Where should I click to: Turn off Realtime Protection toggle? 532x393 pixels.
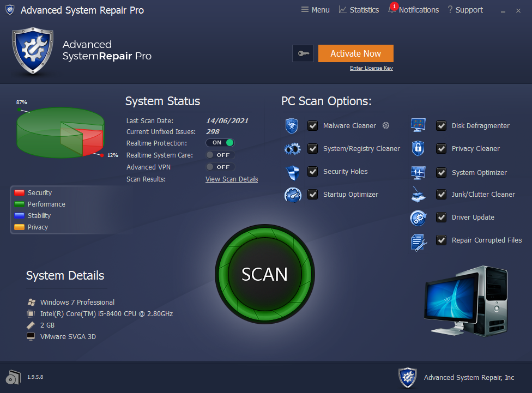pos(220,143)
